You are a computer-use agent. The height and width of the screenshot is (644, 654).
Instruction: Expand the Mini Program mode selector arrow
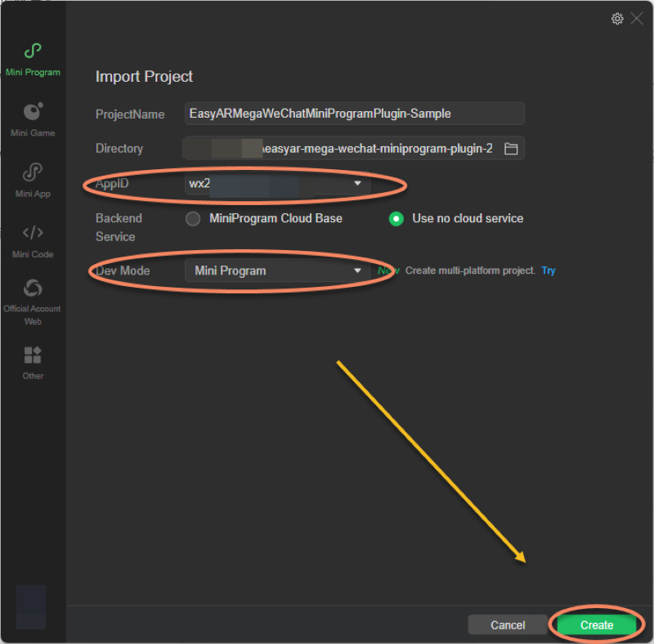[x=357, y=271]
